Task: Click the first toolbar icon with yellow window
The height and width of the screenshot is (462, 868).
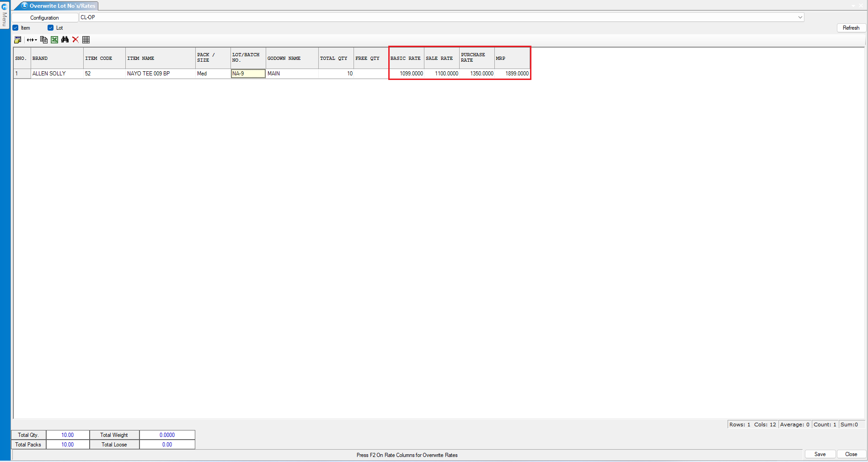Action: coord(17,40)
